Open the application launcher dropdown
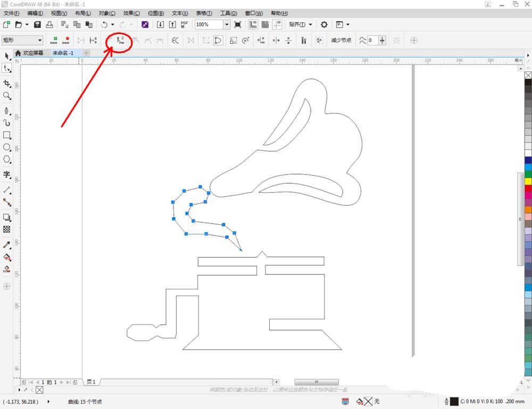Screen dimensions: 532x409 tap(348, 24)
